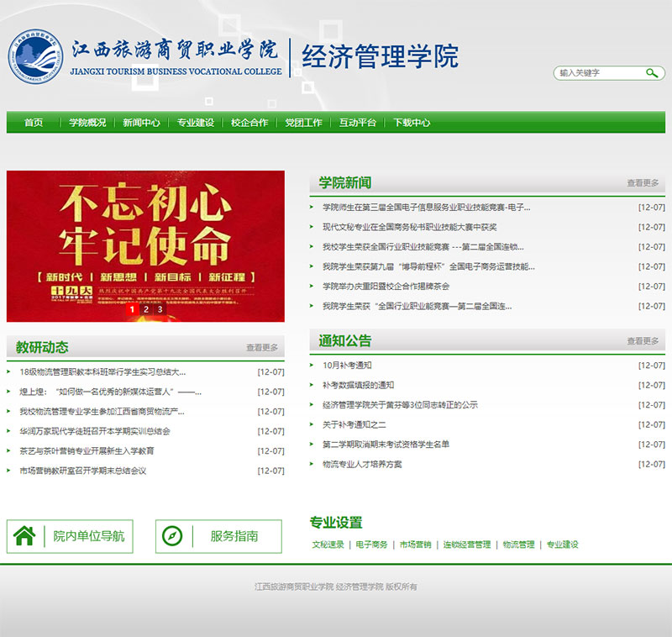Open news about 现代文秘专业 competition award
The height and width of the screenshot is (637, 672).
click(x=409, y=227)
